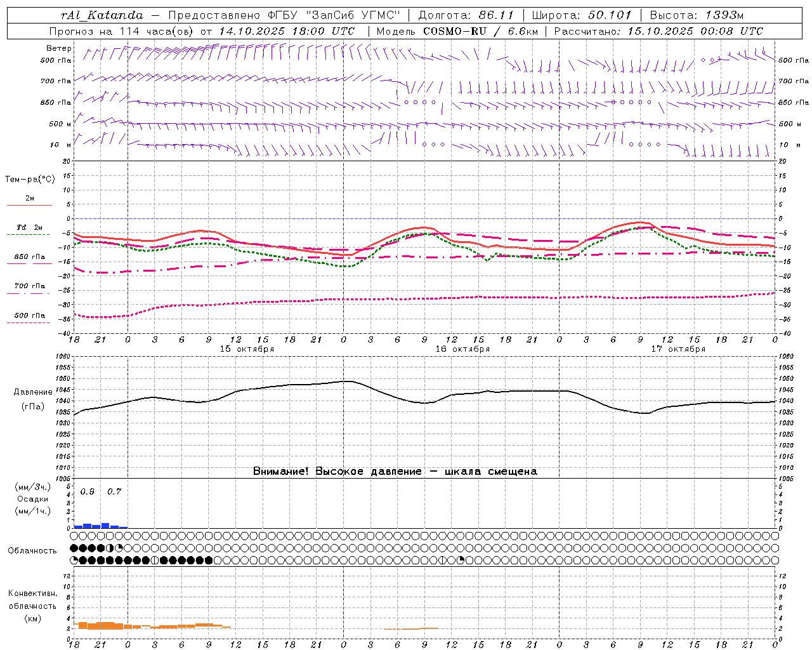Click the Td 2м dew point legend entry

click(x=30, y=227)
